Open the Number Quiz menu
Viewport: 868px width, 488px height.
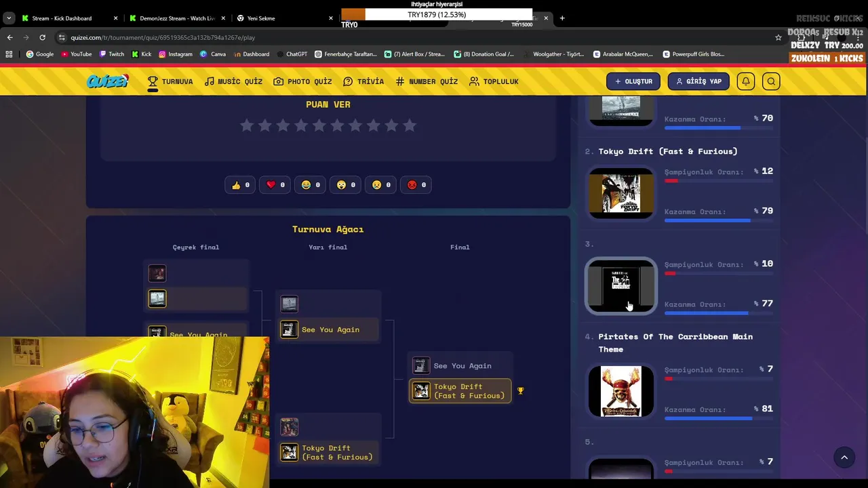[427, 81]
